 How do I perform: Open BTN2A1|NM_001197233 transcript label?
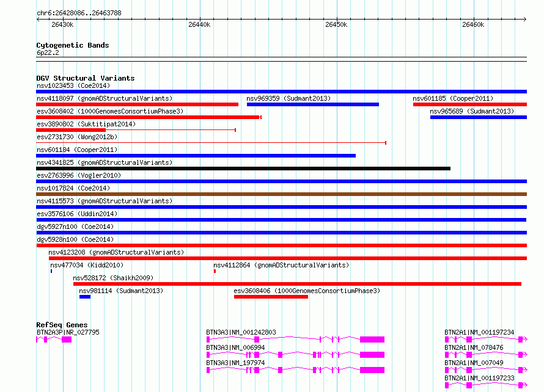pyautogui.click(x=479, y=378)
